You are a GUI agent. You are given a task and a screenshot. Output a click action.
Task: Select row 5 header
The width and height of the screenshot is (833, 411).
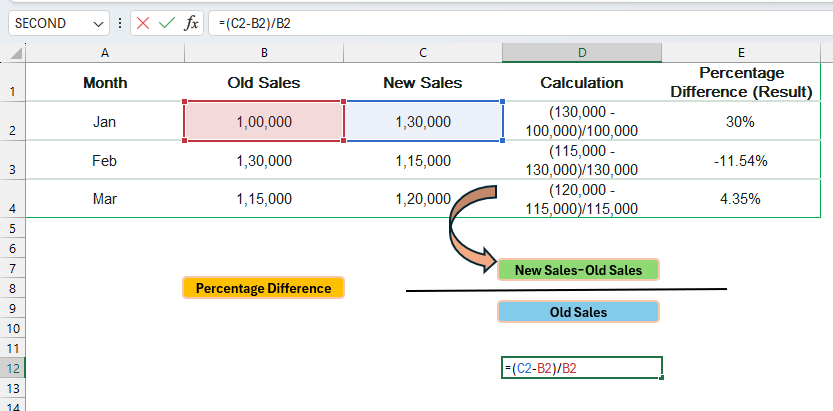tap(13, 228)
